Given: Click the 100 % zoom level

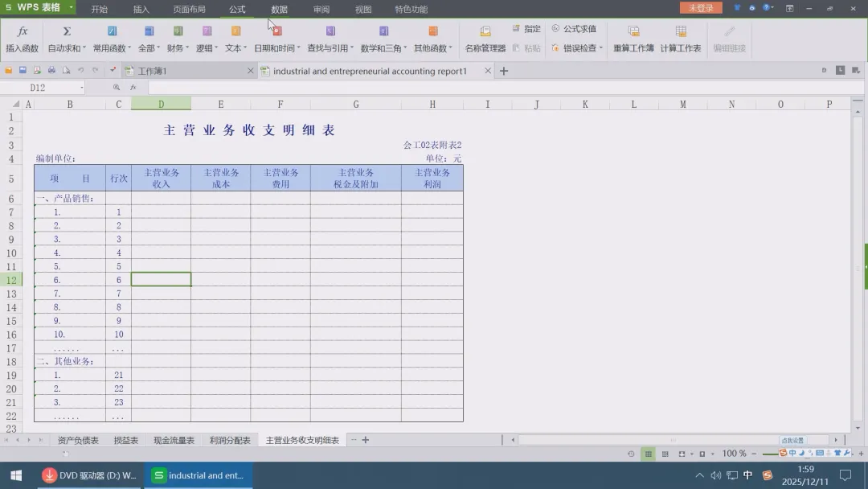Looking at the screenshot, I should pyautogui.click(x=734, y=454).
